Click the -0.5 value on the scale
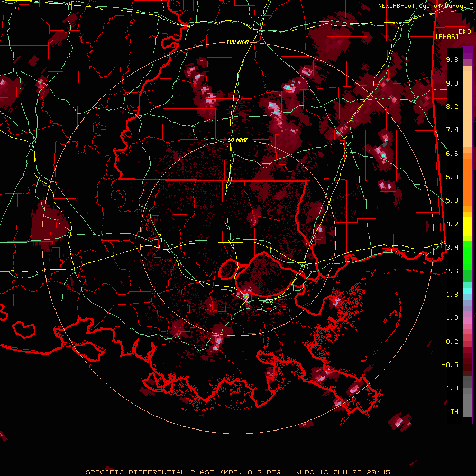 (450, 365)
